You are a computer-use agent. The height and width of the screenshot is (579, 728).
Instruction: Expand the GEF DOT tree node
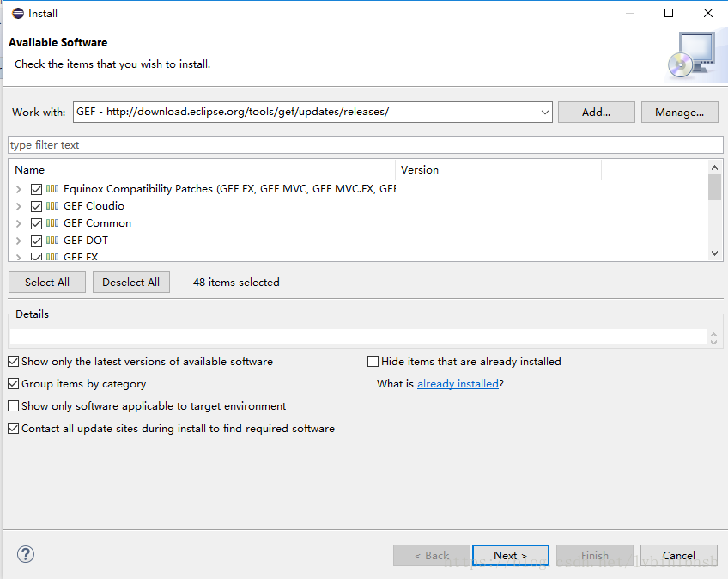pos(19,241)
